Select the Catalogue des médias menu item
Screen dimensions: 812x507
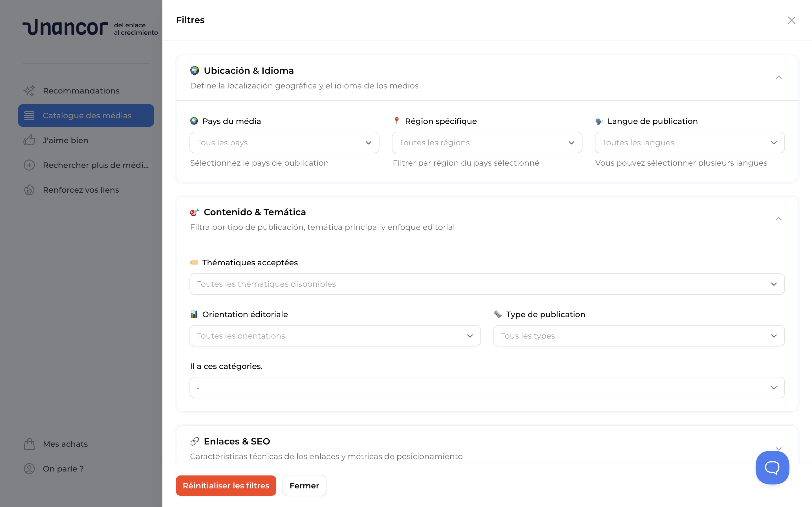tap(87, 115)
